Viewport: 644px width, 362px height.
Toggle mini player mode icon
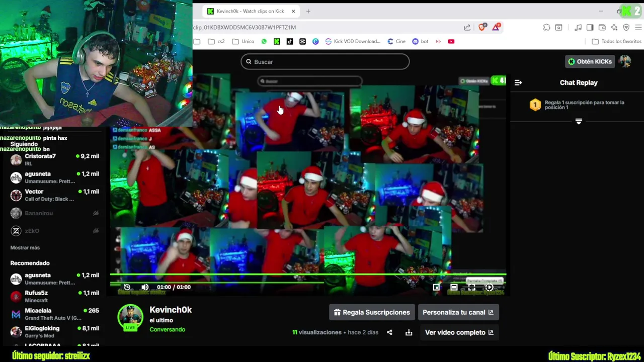tap(436, 287)
